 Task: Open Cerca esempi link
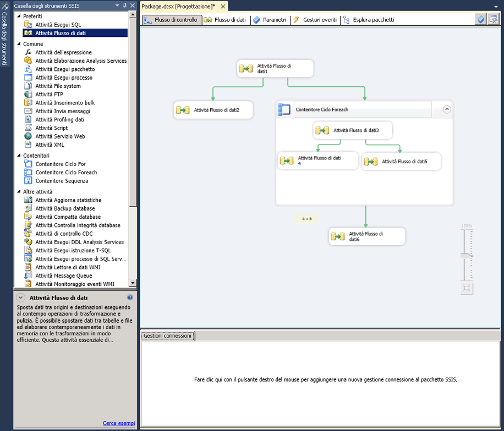click(x=119, y=423)
